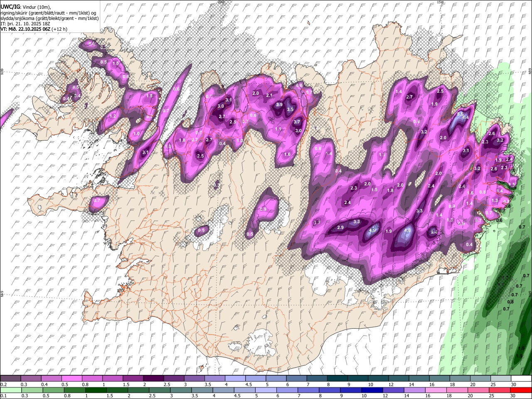The image size is (532, 399).
Task: Select the "IT: þri. 21. 10. 2025 18Z" line
Action: point(25,24)
